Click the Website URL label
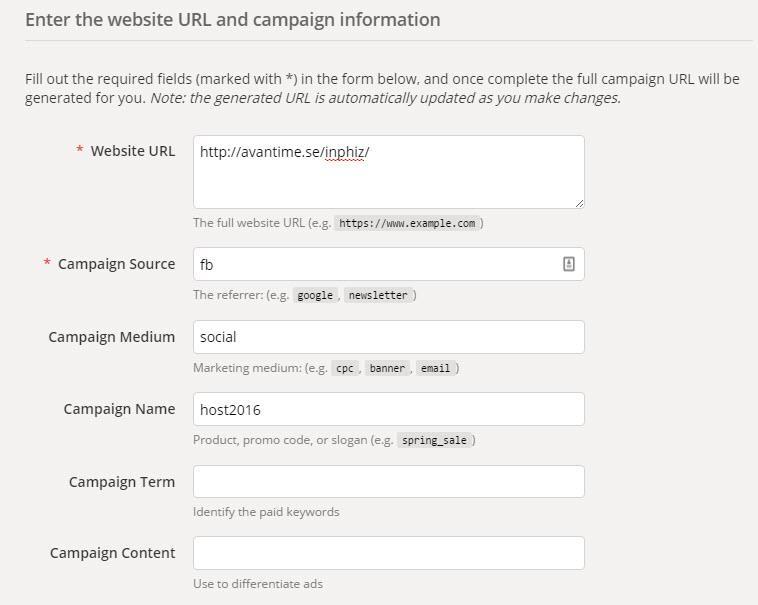758x605 pixels. pos(132,151)
